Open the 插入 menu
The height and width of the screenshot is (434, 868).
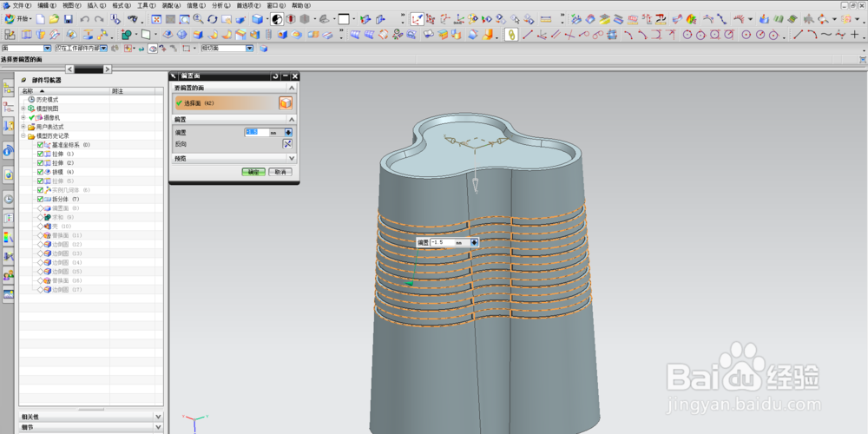tap(96, 5)
